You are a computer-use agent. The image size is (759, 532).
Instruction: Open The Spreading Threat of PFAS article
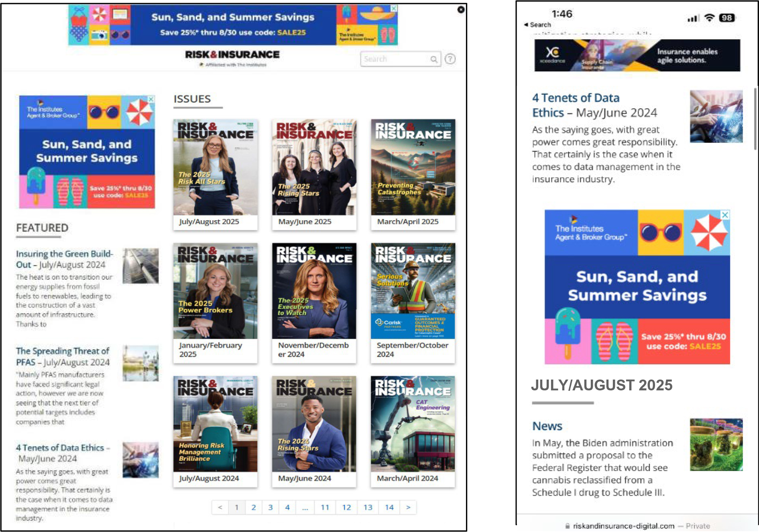62,356
